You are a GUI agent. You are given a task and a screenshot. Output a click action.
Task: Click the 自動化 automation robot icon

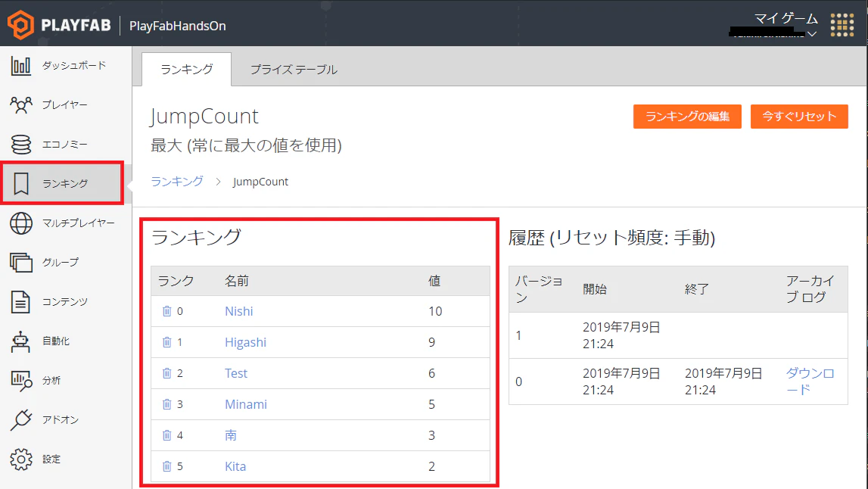20,341
